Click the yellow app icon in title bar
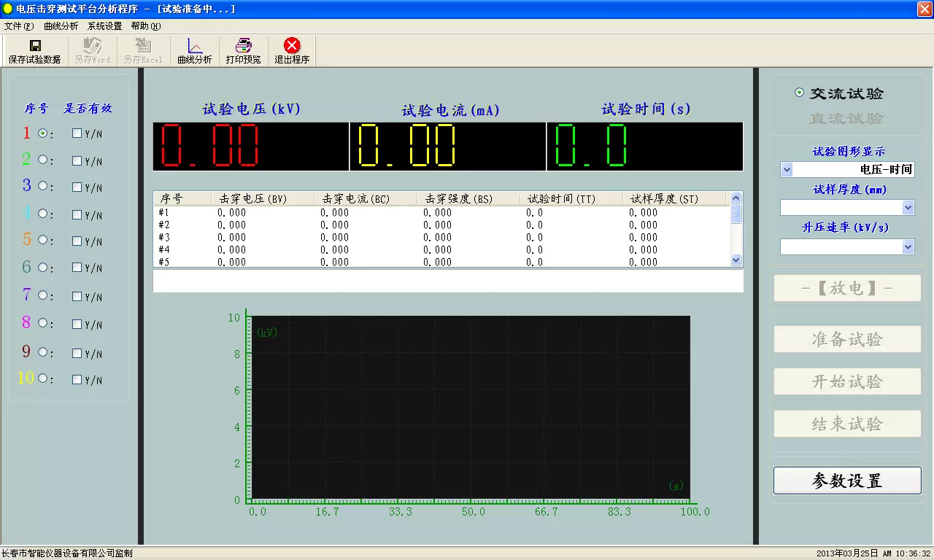This screenshot has width=934, height=560. 7,8
